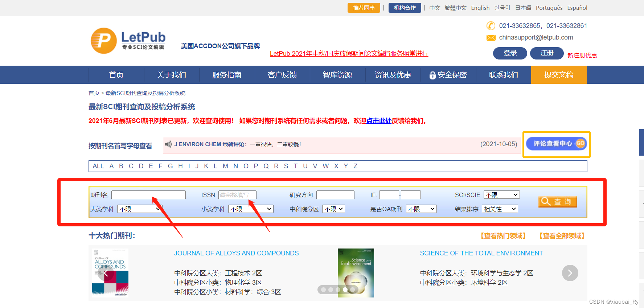Click the 机构合作 button
The height and width of the screenshot is (308, 644).
tap(405, 8)
